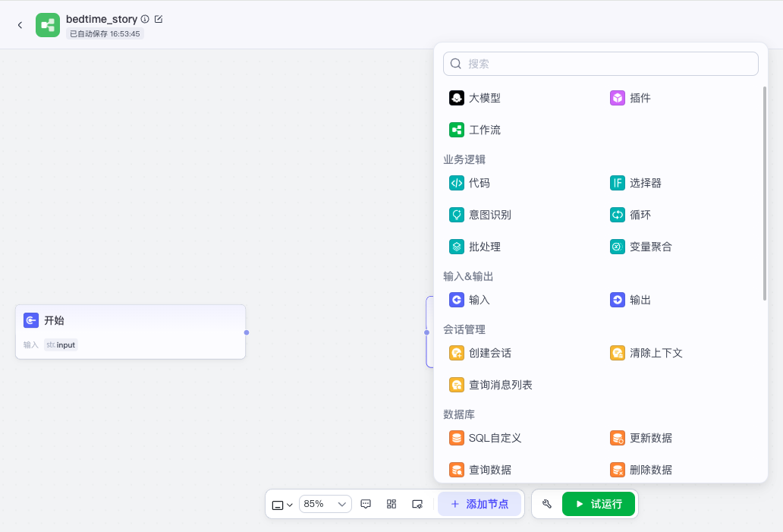Add a 查询消息列表 node
The image size is (783, 532).
coord(490,385)
